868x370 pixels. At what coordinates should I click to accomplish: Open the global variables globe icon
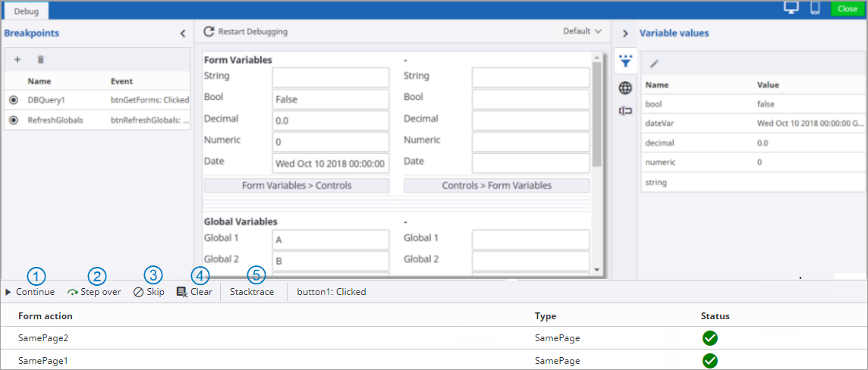[x=625, y=88]
